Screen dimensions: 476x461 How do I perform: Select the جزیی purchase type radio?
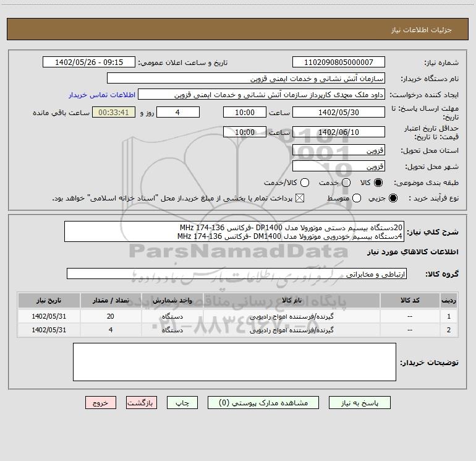pyautogui.click(x=393, y=198)
